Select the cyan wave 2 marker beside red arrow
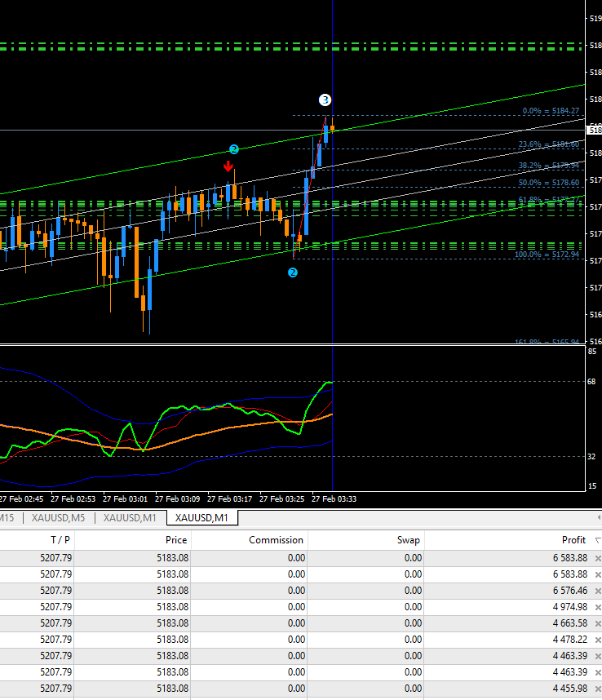The height and width of the screenshot is (700, 602). pos(233,149)
